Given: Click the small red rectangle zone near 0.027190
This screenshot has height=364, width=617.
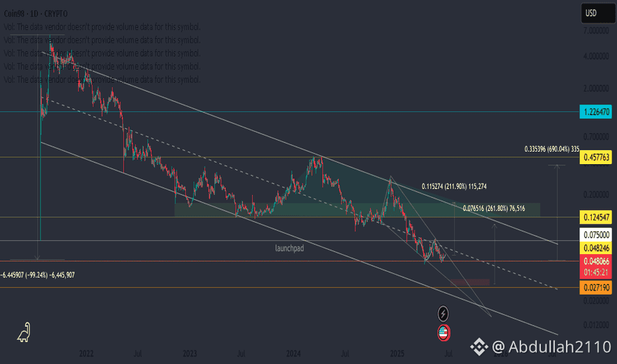Looking at the screenshot, I should click(470, 282).
